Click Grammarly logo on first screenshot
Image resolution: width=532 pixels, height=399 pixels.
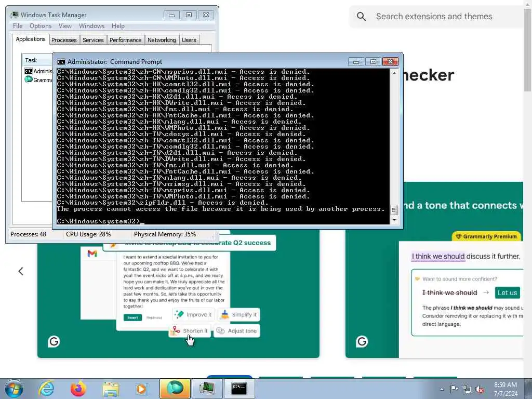tap(54, 341)
